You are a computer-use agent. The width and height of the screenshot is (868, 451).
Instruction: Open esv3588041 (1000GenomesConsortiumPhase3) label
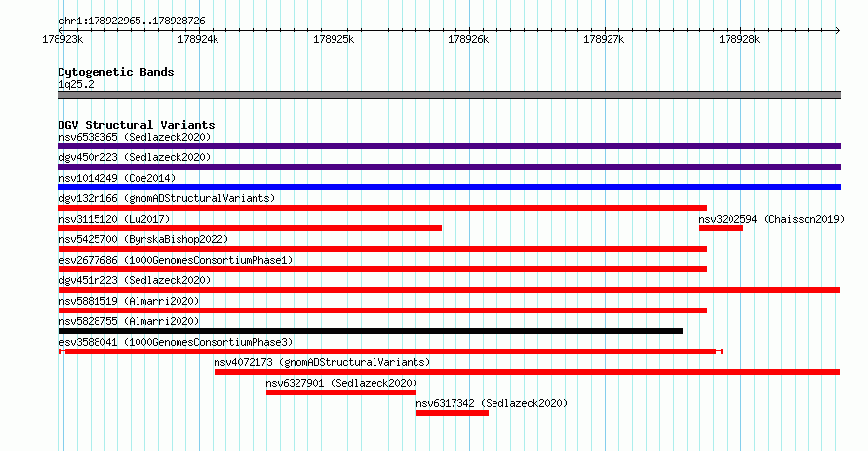(x=176, y=342)
